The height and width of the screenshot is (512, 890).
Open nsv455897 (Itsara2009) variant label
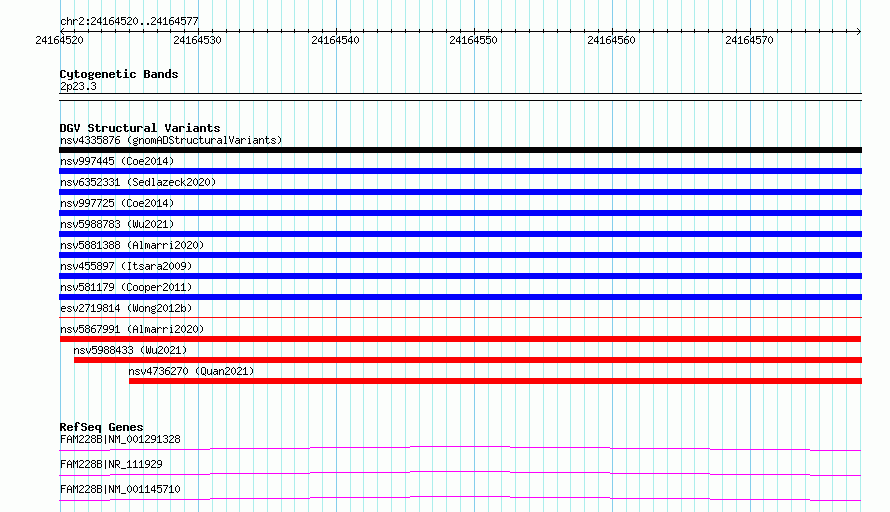click(126, 266)
